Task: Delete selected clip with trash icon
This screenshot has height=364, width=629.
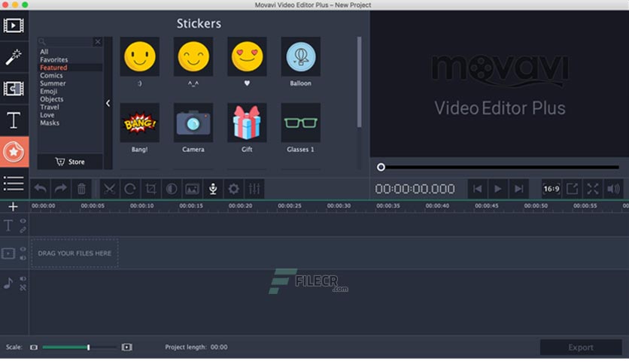Action: [81, 189]
